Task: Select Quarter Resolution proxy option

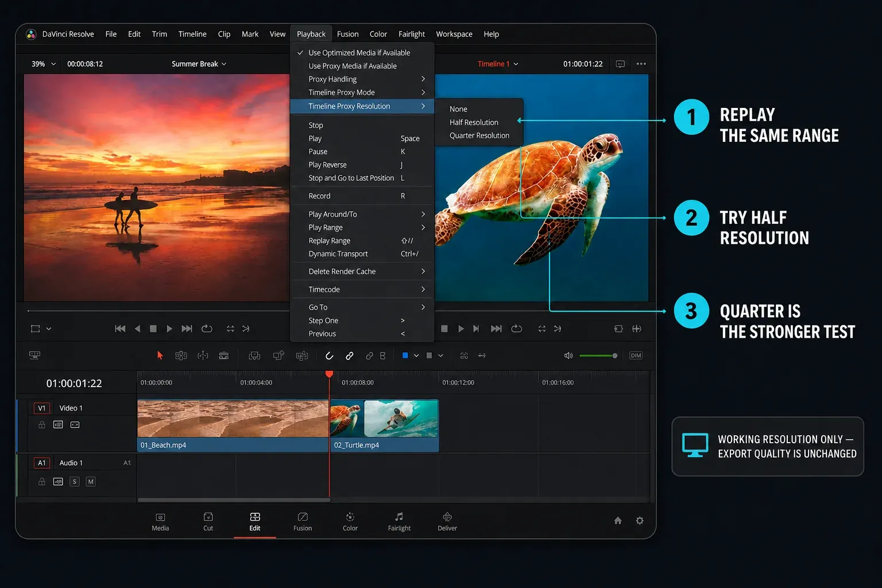Action: [x=479, y=136]
